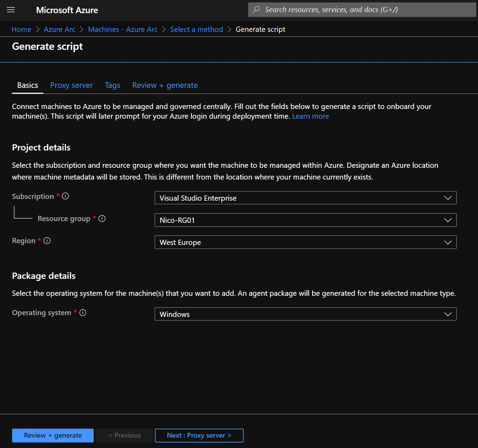Click the Previous button
Viewport: 478px width, 448px height.
pyautogui.click(x=124, y=435)
